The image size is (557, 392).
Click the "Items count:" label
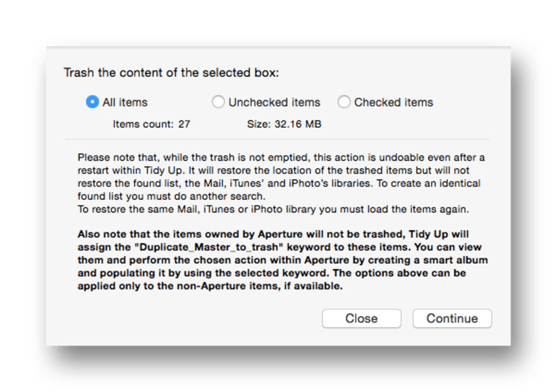(x=143, y=124)
